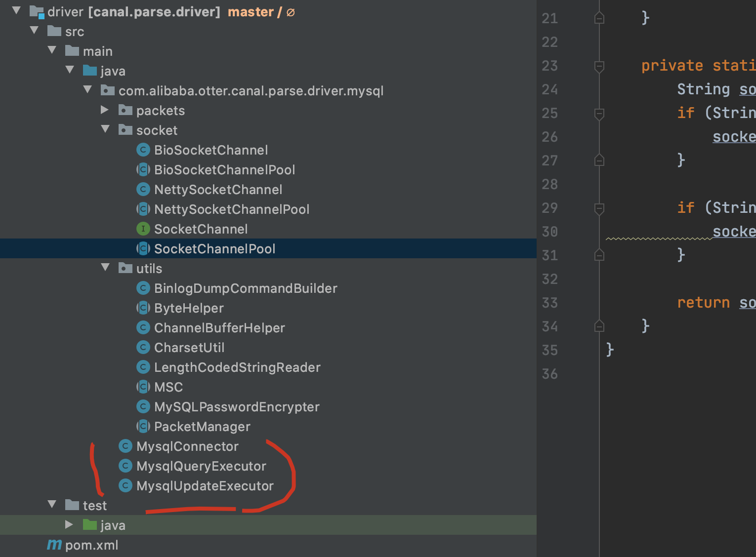Collapse the method fold at line 23
The image size is (756, 557).
click(599, 66)
